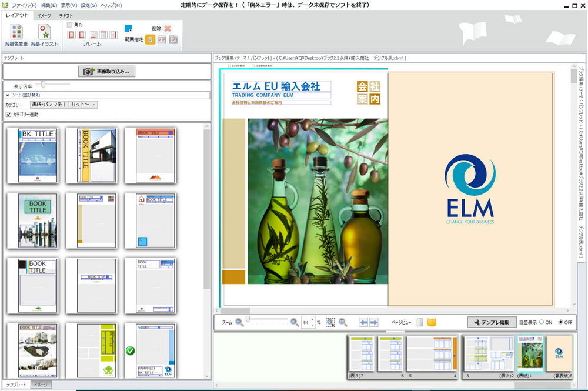The image size is (588, 391).
Task: Open the 背景色変更 background color tool
Action: click(x=16, y=35)
